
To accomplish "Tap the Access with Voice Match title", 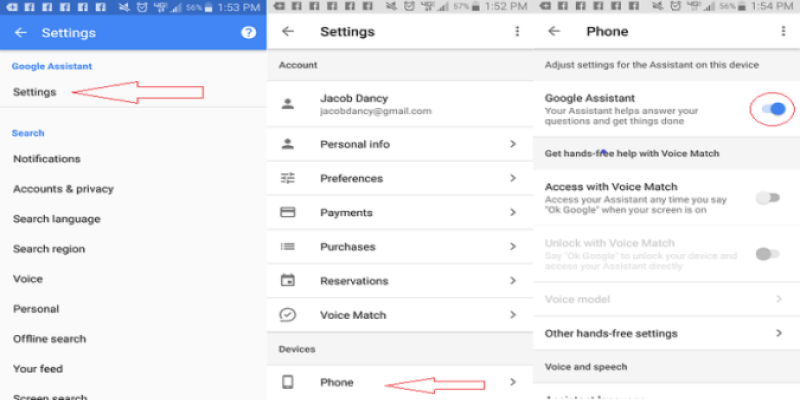I will tap(611, 187).
